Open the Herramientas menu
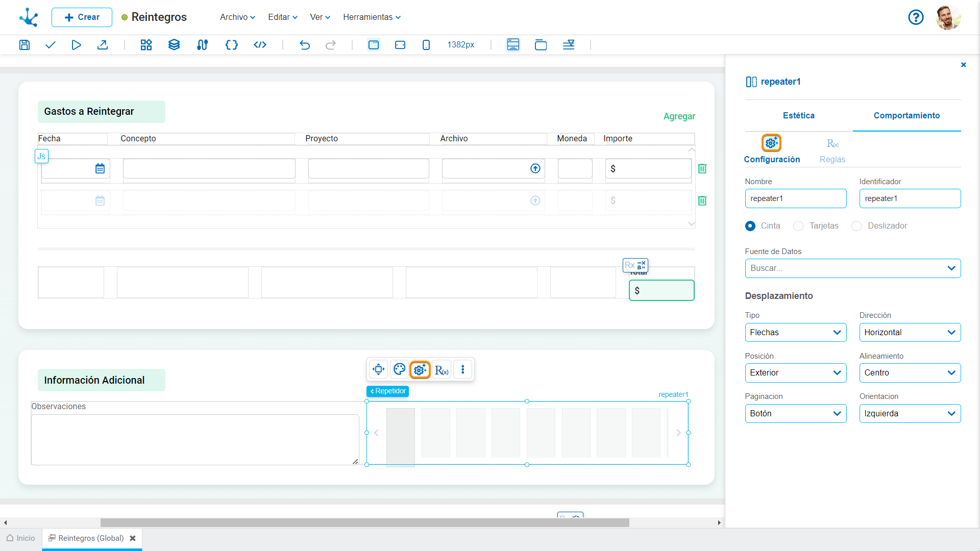The image size is (980, 551). (372, 17)
